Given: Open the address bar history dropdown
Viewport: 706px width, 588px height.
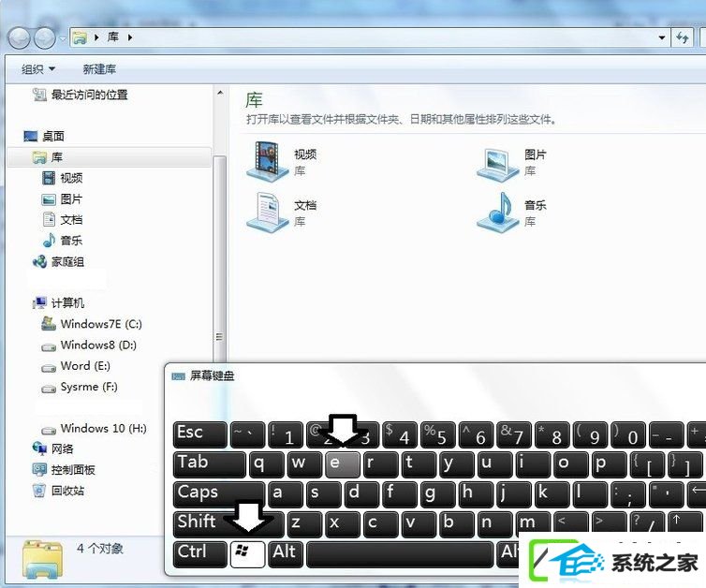Looking at the screenshot, I should point(661,37).
